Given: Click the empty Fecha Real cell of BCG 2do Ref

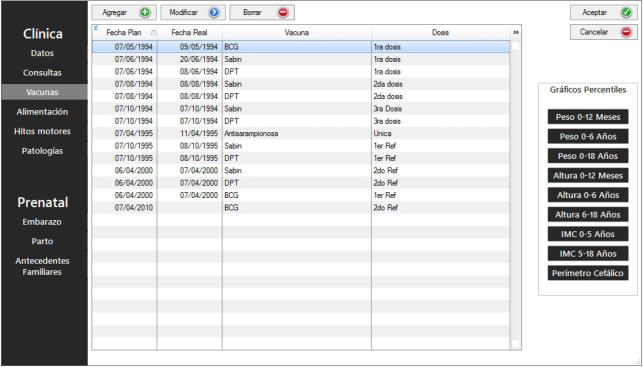Looking at the screenshot, I should pyautogui.click(x=189, y=208).
